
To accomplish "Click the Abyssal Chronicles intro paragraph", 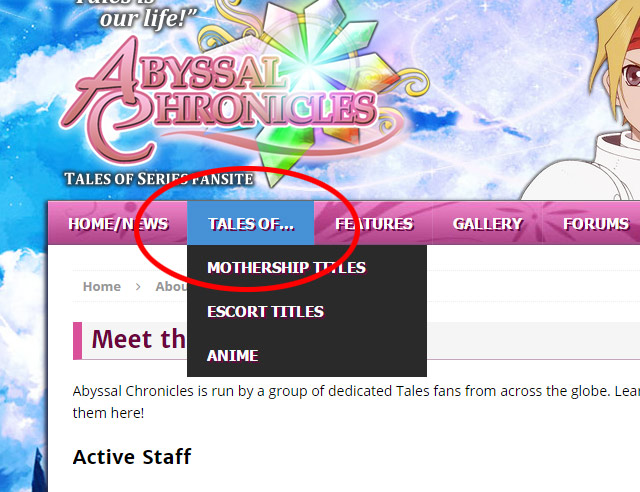I will pos(356,402).
